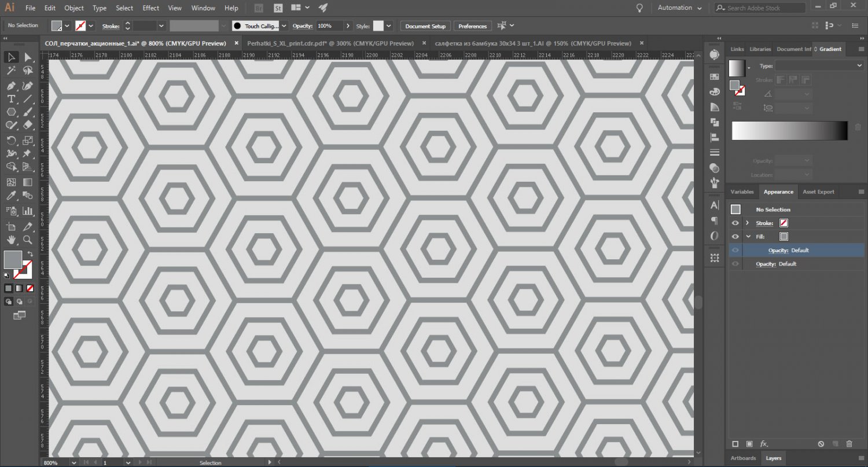Activate the Eyedropper tool
This screenshot has height=467, width=868.
click(11, 196)
